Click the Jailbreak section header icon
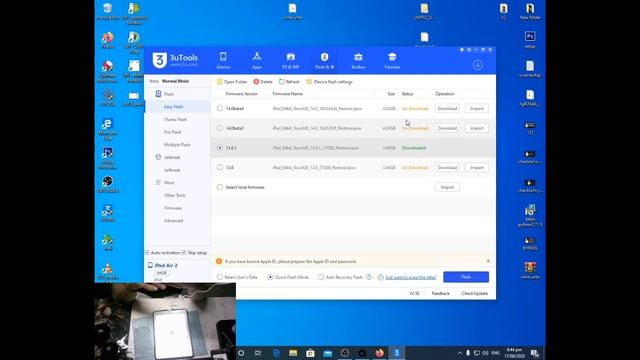Viewport: 640px width, 360px height. (158, 157)
